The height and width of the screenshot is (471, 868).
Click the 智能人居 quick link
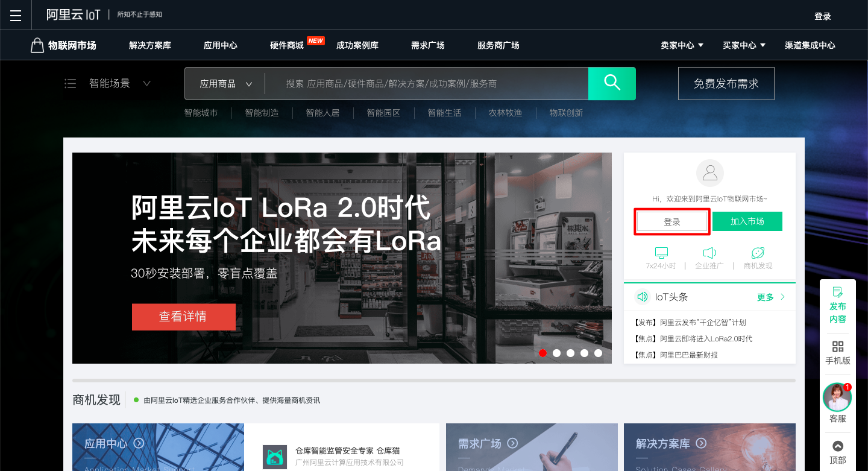pyautogui.click(x=322, y=113)
